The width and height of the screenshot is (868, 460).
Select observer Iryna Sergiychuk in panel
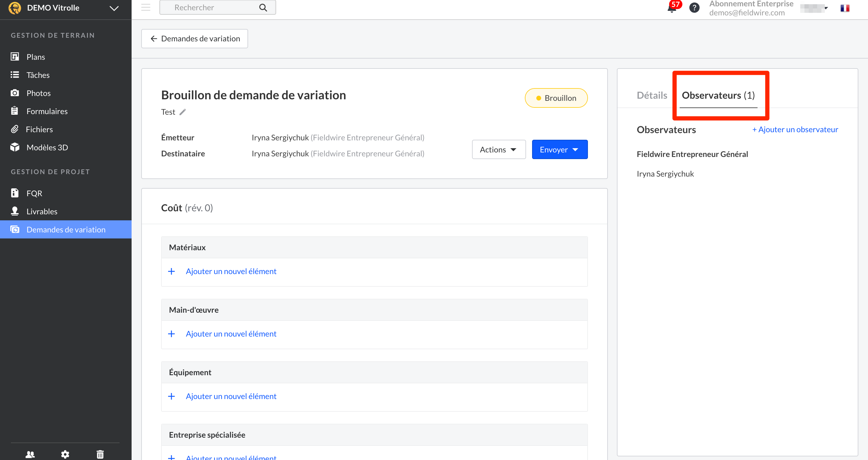[x=665, y=174]
